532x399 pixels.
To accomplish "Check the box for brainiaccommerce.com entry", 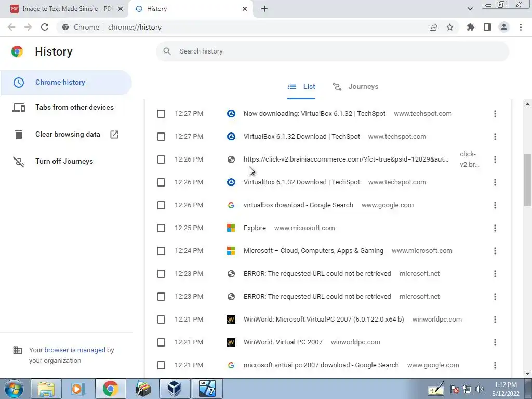I will click(x=161, y=159).
